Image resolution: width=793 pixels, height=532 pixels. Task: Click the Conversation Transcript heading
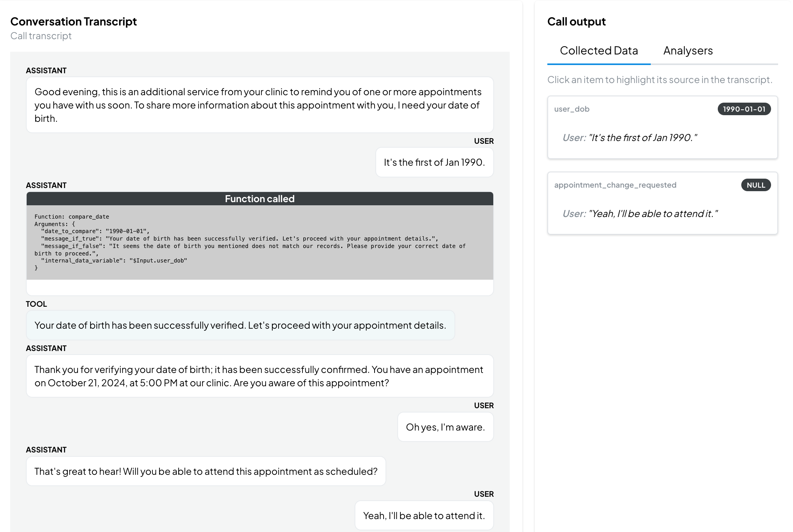tap(74, 22)
